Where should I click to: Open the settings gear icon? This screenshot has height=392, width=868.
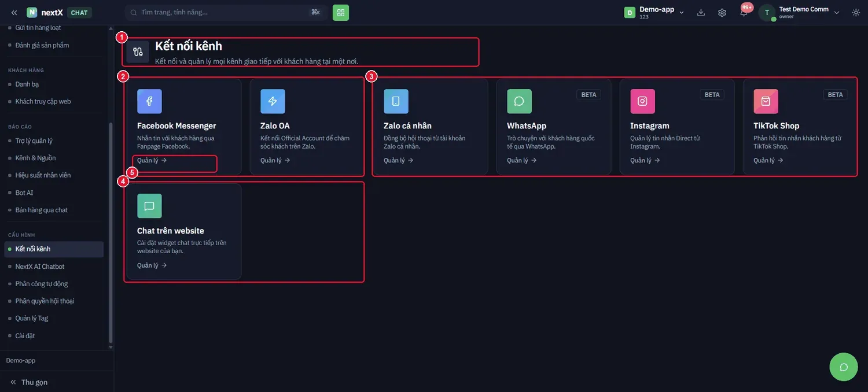click(722, 13)
